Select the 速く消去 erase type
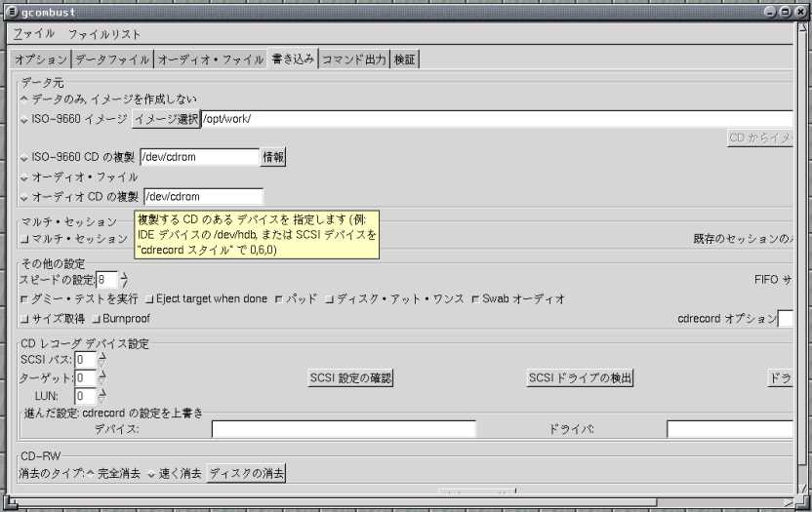The width and height of the screenshot is (812, 512). [x=151, y=474]
